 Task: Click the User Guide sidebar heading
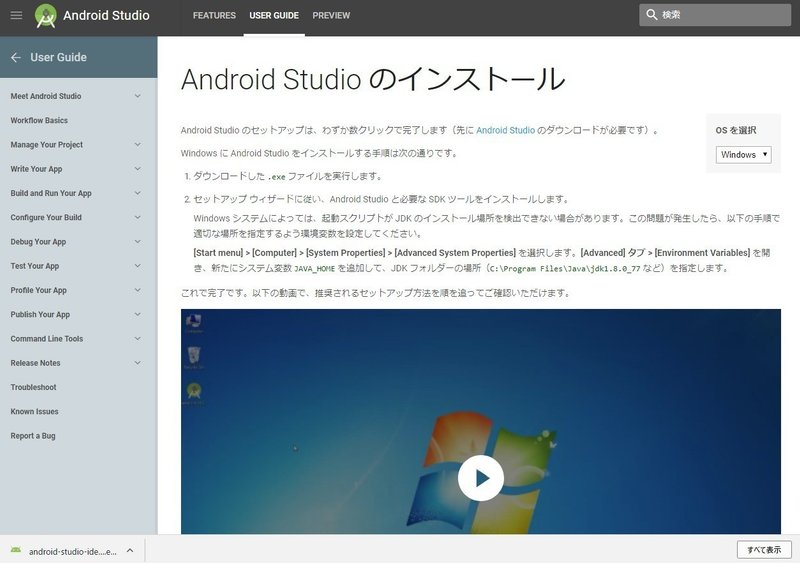click(x=59, y=57)
